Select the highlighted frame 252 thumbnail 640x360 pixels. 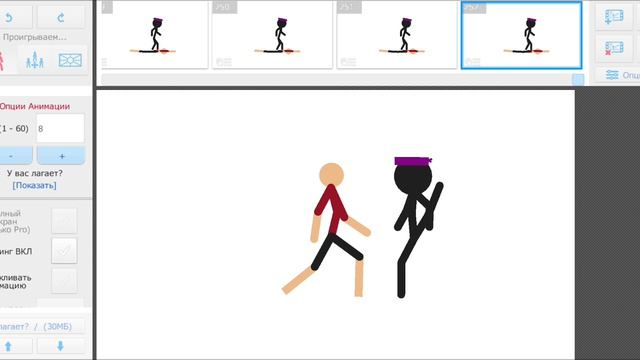521,35
